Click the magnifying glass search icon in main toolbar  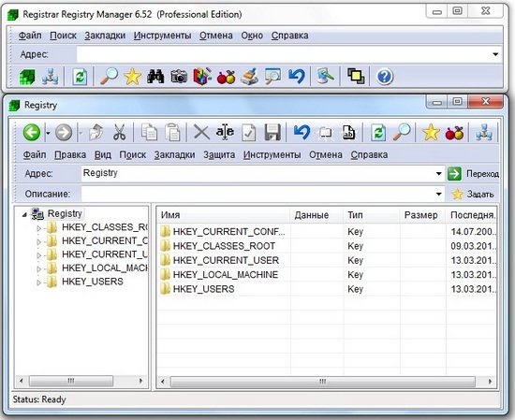tap(109, 76)
